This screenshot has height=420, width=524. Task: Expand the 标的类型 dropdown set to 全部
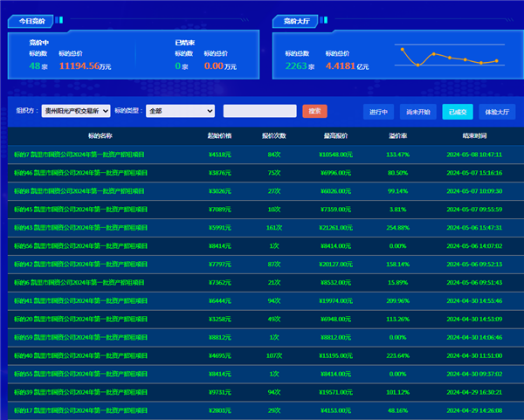[x=181, y=111]
